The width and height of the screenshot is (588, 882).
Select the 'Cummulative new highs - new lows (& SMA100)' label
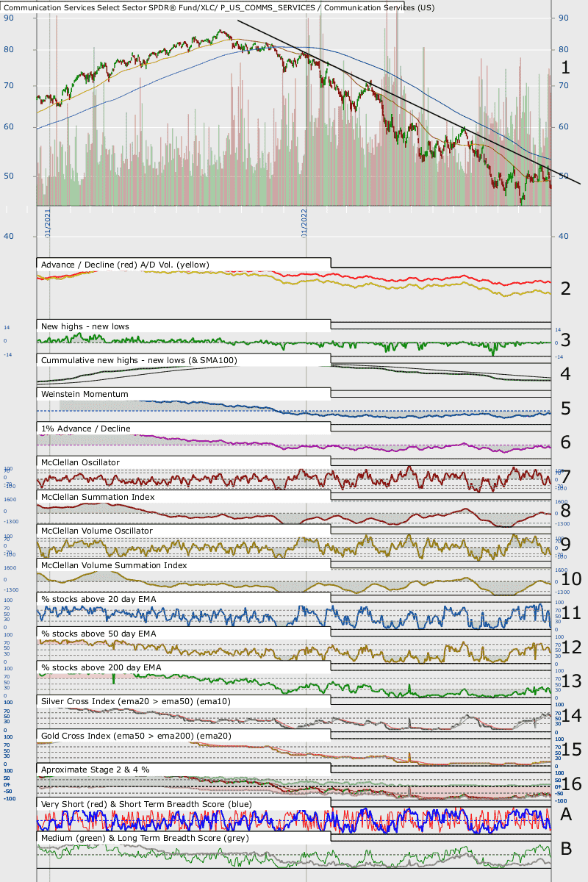pos(139,360)
